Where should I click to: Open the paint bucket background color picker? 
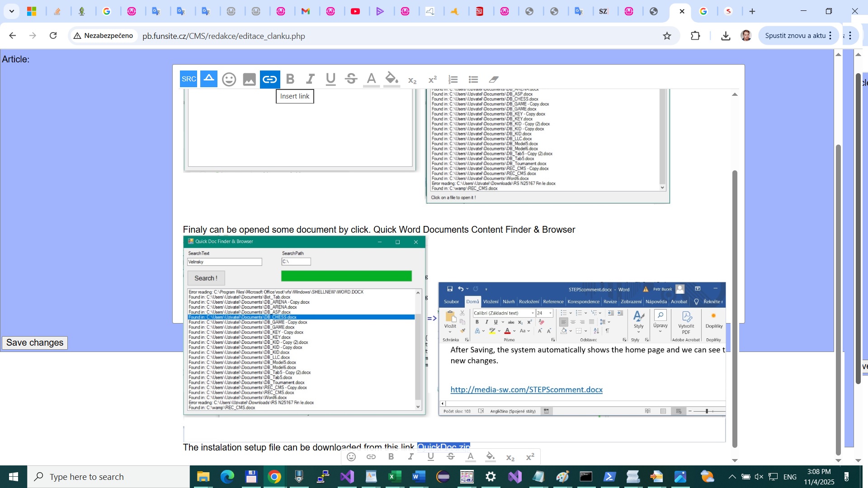pyautogui.click(x=392, y=80)
